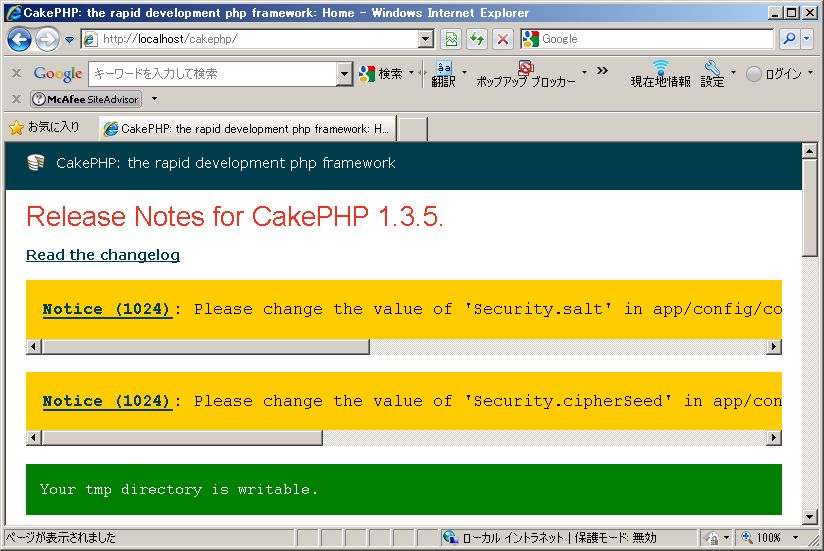824x551 pixels.
Task: Click the Security.salt notice scrollbar thumb
Action: (205, 347)
